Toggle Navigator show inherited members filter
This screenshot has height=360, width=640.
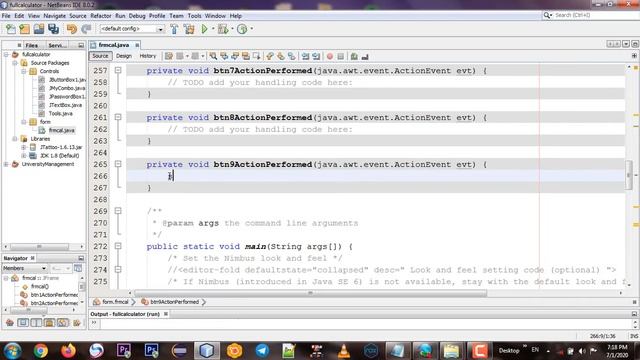point(10,323)
